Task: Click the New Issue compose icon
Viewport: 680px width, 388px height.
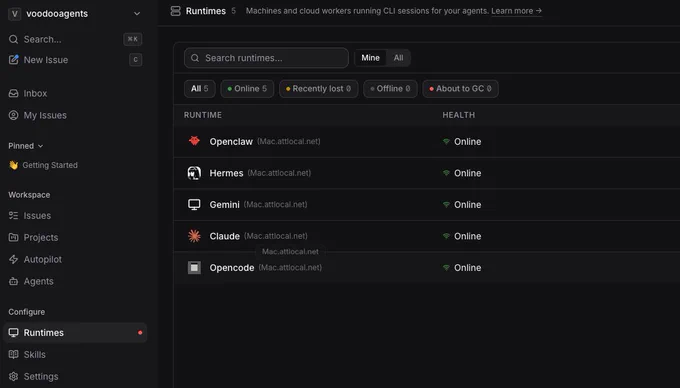Action: (13, 60)
